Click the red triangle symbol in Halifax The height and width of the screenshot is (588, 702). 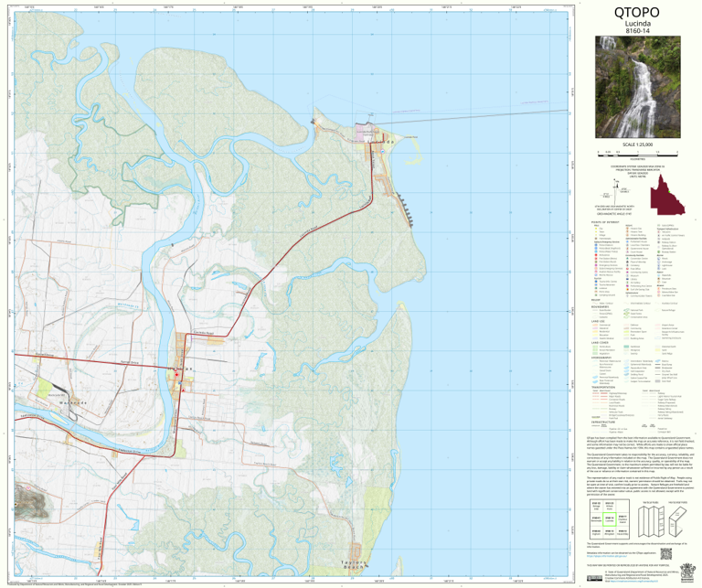(183, 390)
